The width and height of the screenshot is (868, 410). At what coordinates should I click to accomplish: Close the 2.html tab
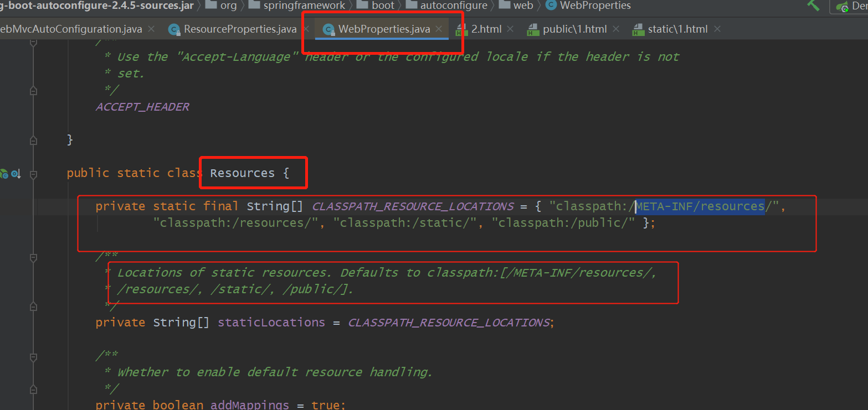pyautogui.click(x=510, y=29)
